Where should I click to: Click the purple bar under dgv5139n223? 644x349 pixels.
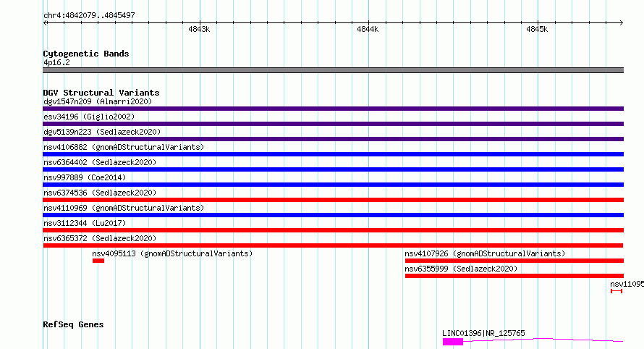click(x=333, y=139)
